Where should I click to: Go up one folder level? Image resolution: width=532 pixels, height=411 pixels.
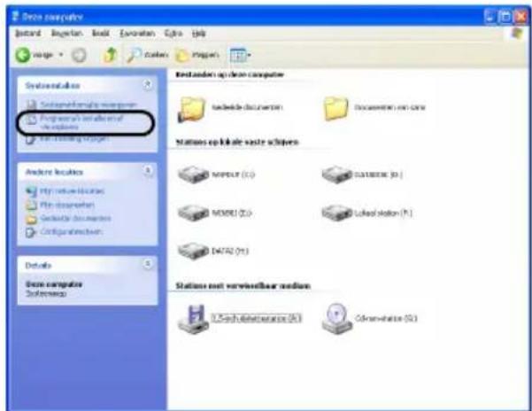pyautogui.click(x=110, y=55)
